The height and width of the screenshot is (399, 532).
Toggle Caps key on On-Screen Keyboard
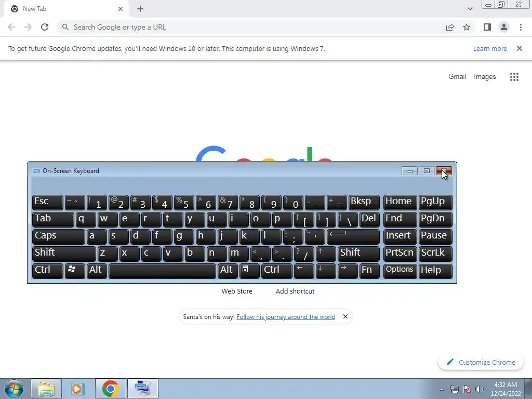(x=58, y=236)
